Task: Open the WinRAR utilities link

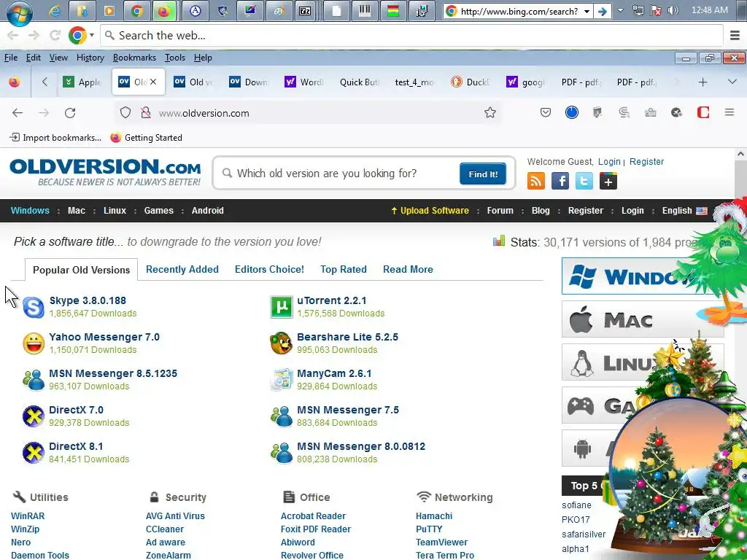Action: [28, 516]
